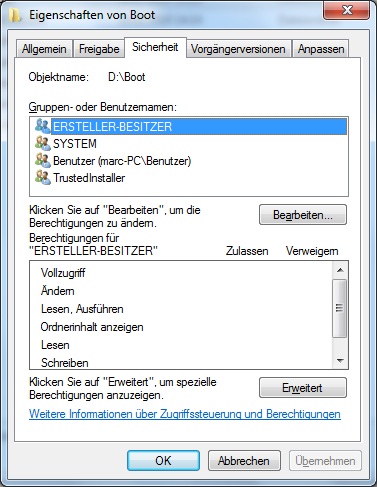Open the Anpassen tab

(321, 49)
